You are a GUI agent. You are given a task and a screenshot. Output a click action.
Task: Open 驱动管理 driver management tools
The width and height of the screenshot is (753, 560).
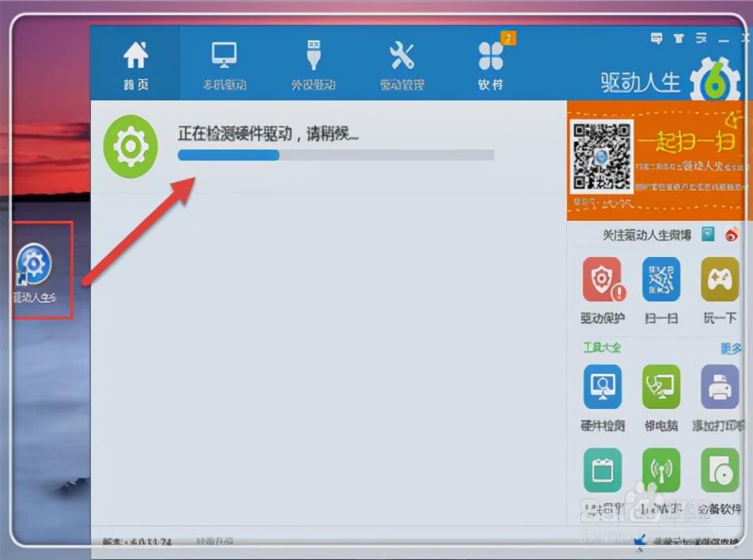coord(402,63)
